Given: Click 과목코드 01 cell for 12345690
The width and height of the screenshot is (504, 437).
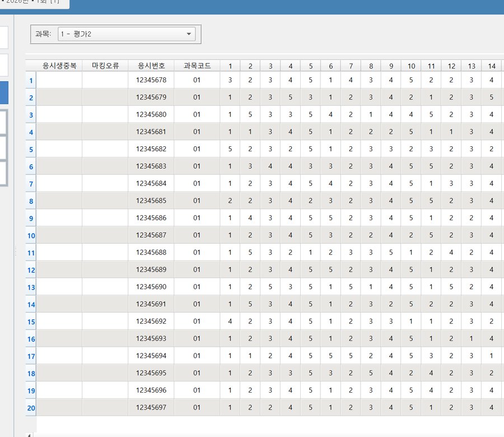Looking at the screenshot, I should pos(197,287).
